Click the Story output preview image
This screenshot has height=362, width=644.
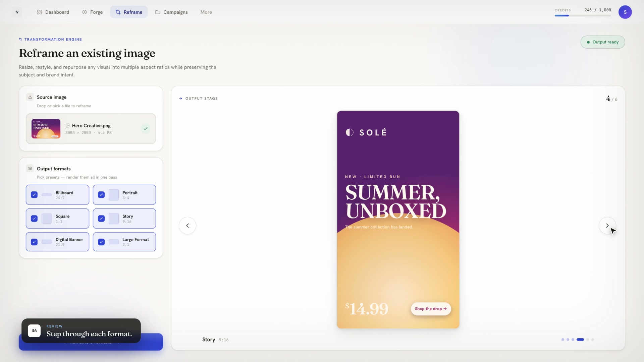click(x=398, y=220)
